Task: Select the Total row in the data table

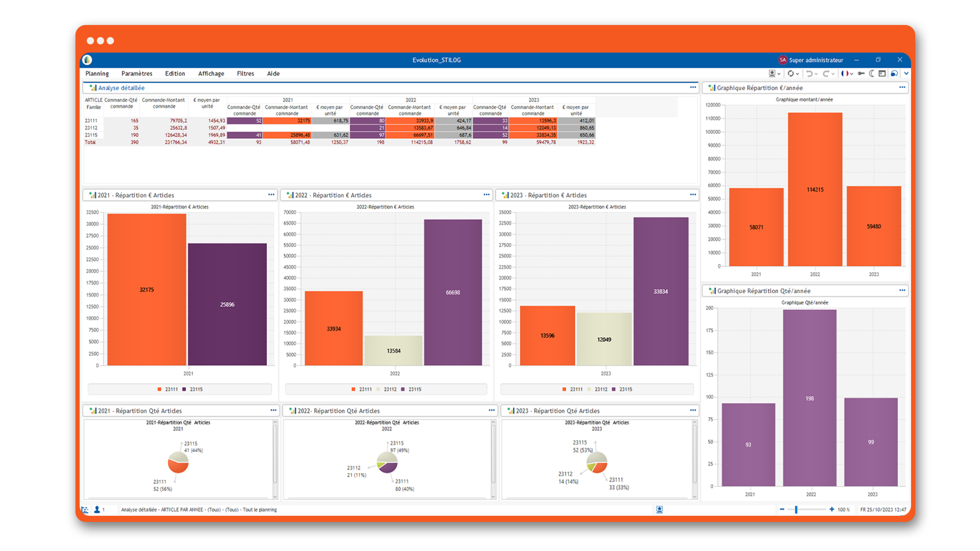Action: click(90, 142)
